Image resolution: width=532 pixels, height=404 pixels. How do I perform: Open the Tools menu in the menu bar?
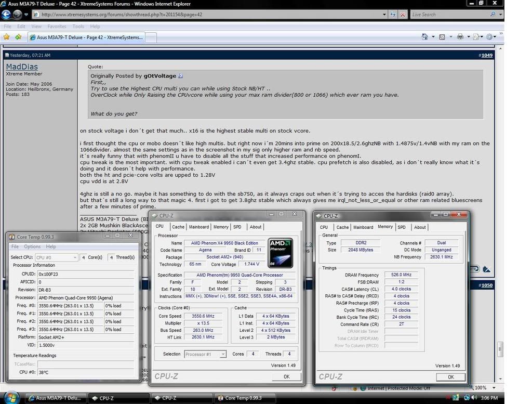point(78,27)
